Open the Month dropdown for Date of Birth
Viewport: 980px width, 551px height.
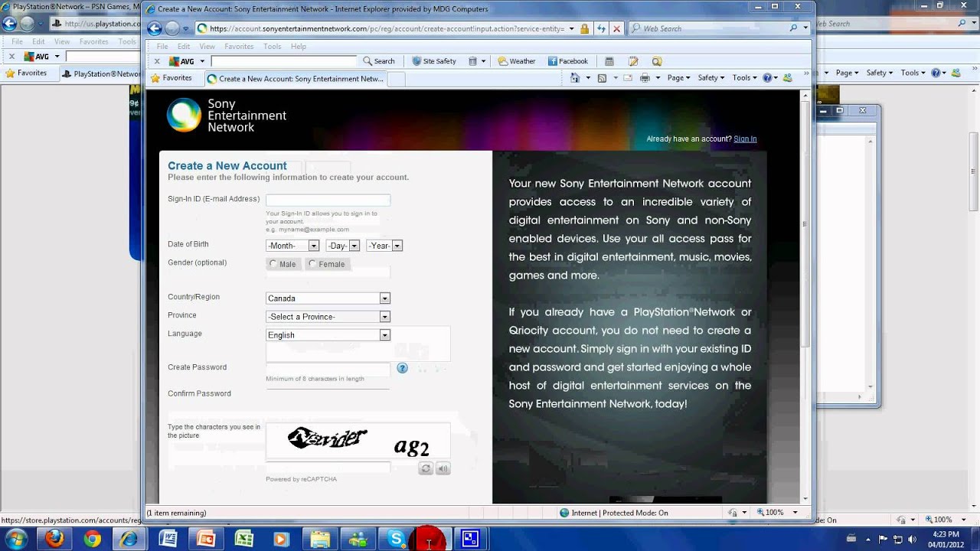click(x=292, y=246)
